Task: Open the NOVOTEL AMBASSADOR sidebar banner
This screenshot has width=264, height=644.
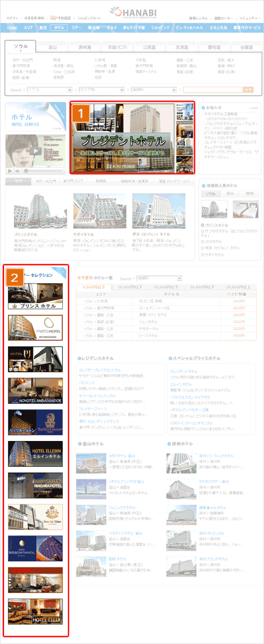Action: (35, 391)
